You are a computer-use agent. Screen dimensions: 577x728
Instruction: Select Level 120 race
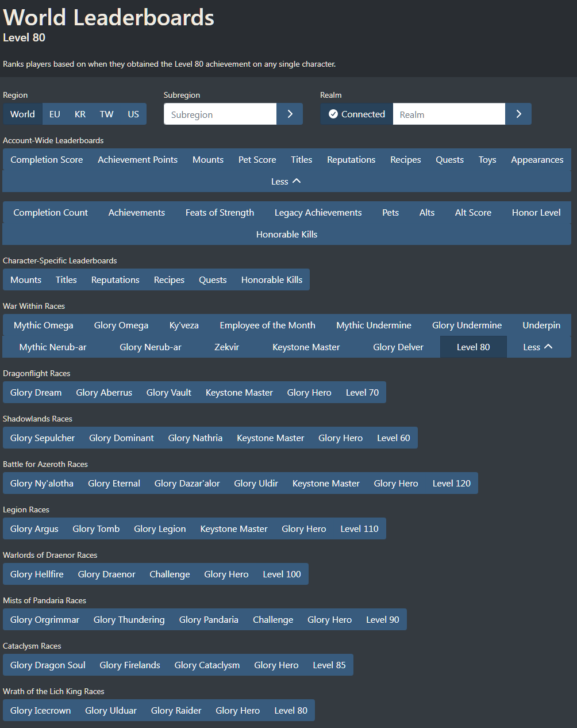point(452,483)
